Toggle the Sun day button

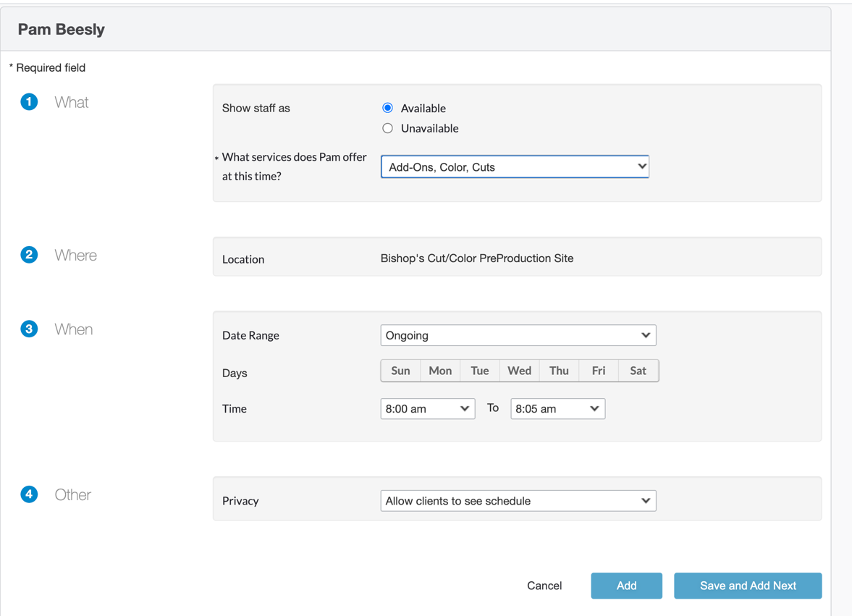point(400,371)
